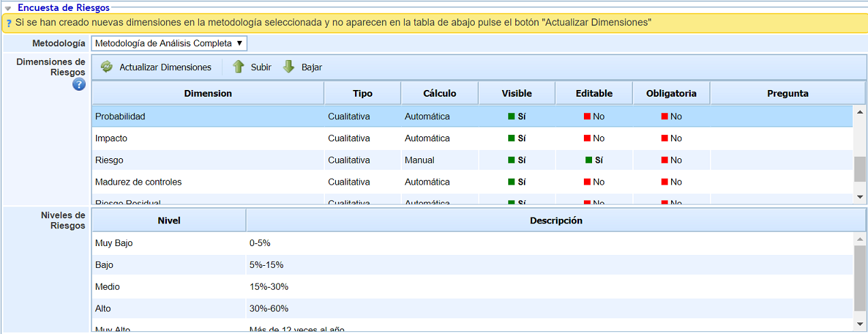Image resolution: width=868 pixels, height=334 pixels.
Task: Toggle Editable indicator for Riesgo row
Action: [589, 160]
